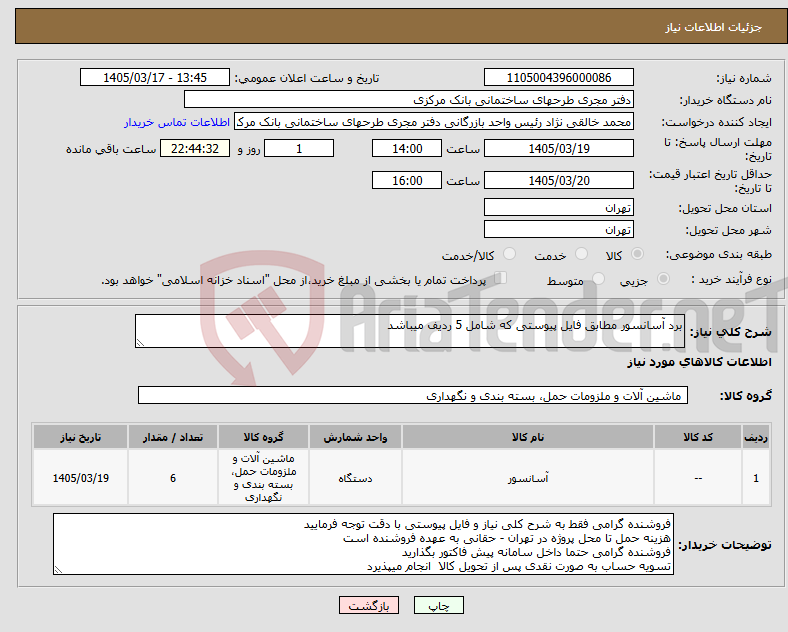Click the گروه کالا field
Screen dimensions: 788x632
413,395
